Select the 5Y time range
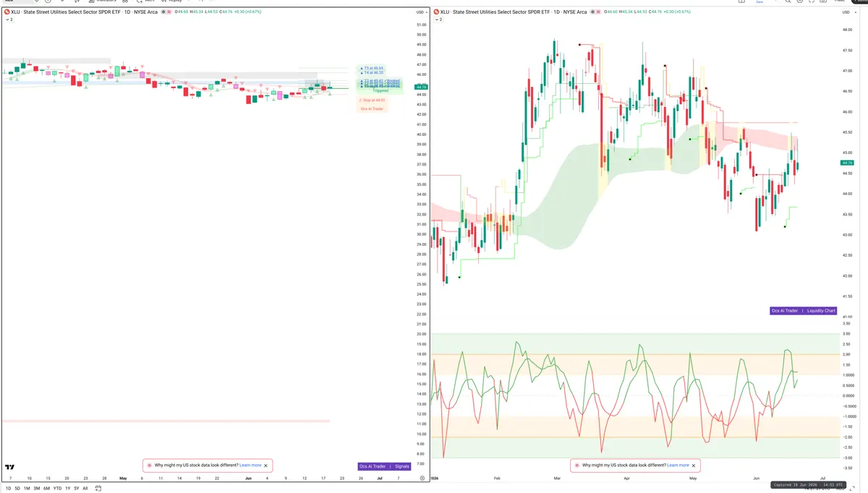This screenshot has height=493, width=868. (x=76, y=489)
